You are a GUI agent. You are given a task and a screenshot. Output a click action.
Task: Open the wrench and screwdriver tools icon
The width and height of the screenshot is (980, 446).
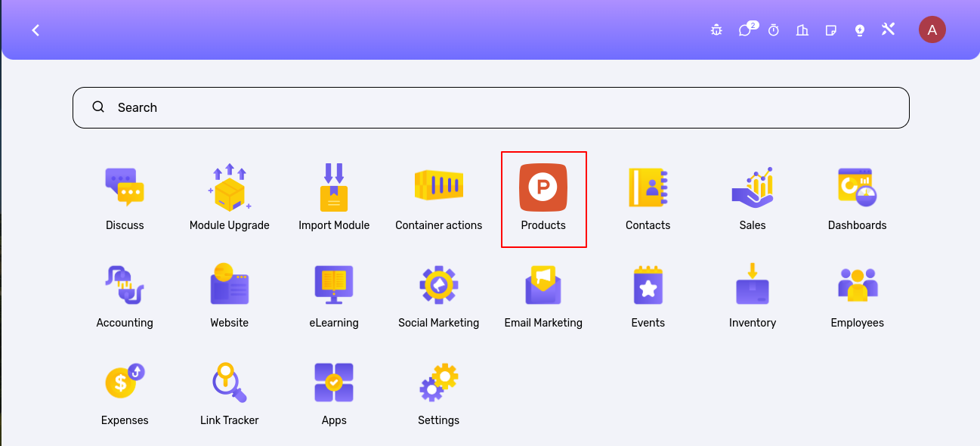tap(888, 30)
